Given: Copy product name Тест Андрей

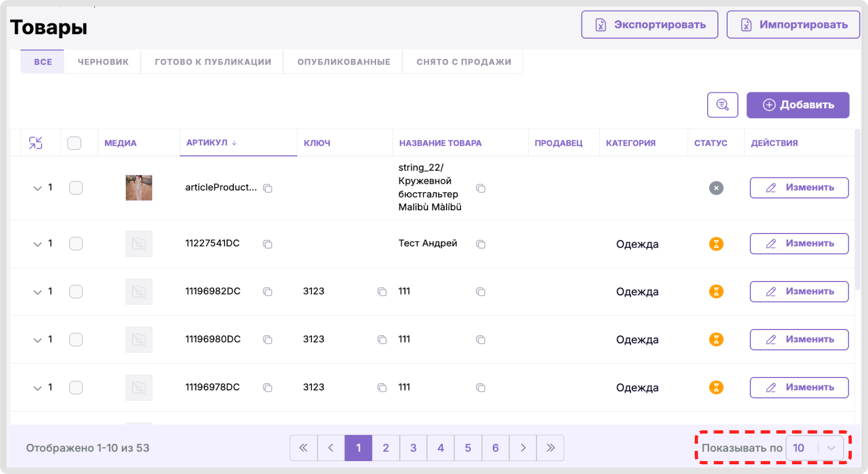Looking at the screenshot, I should pos(481,244).
